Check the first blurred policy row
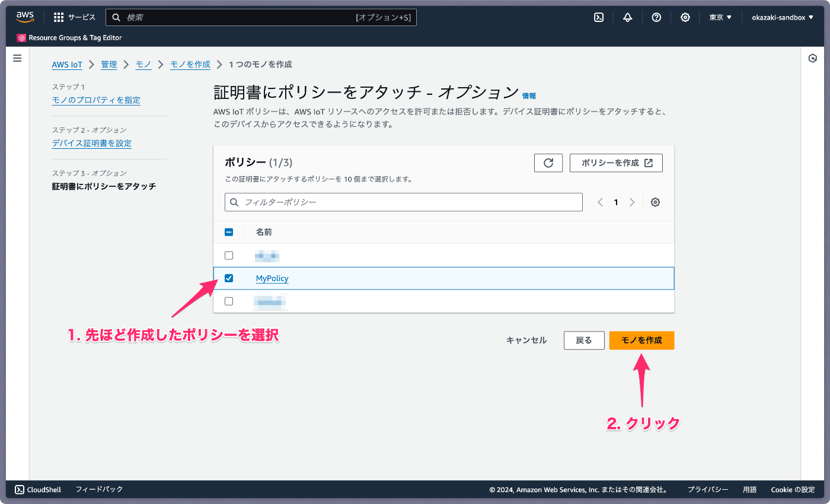The width and height of the screenshot is (830, 504). point(229,256)
